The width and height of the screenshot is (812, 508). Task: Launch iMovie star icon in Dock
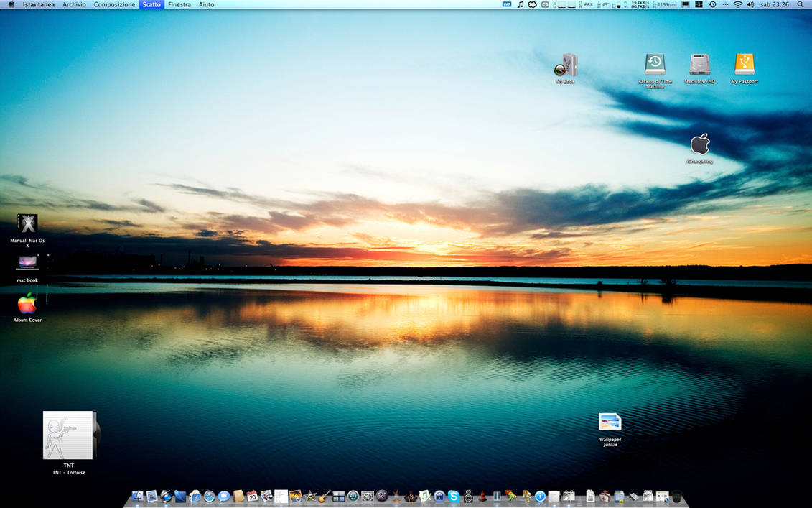(311, 497)
